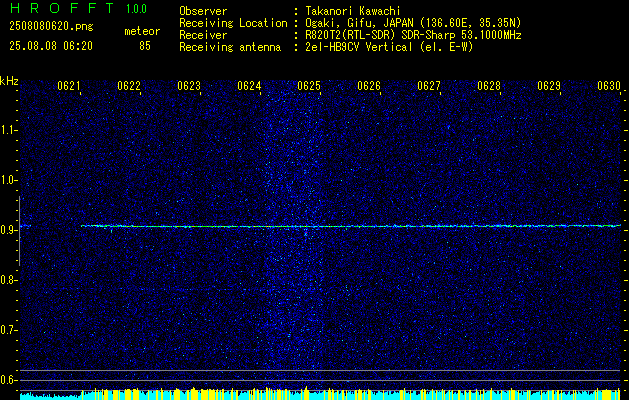Click the kHz axis unit label
The width and height of the screenshot is (629, 400).
pyautogui.click(x=9, y=81)
